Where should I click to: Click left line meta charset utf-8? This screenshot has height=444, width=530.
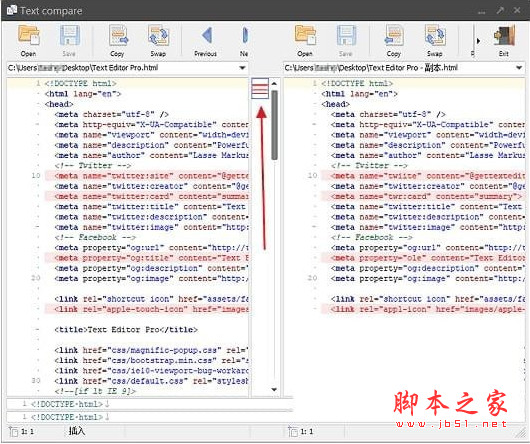pos(112,114)
